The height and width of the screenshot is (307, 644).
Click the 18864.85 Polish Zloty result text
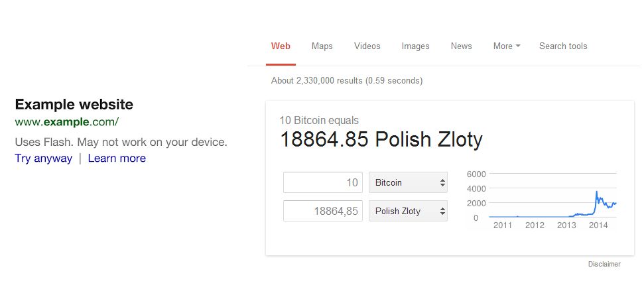(381, 140)
